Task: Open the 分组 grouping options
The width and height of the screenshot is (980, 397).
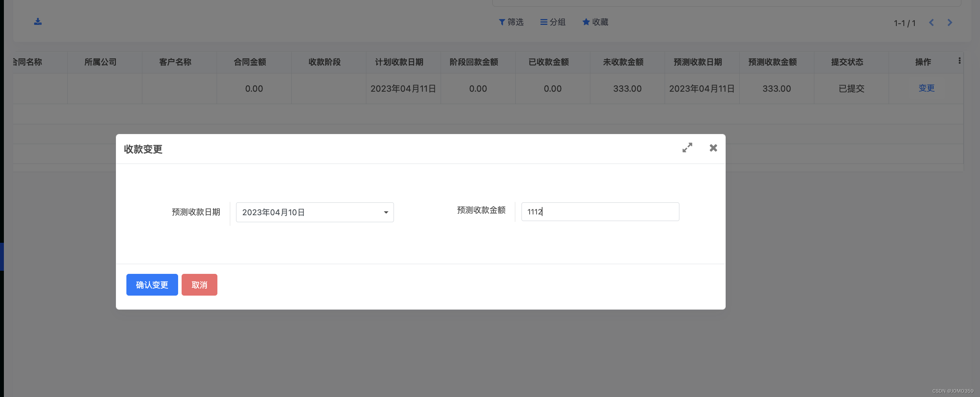Action: 553,22
